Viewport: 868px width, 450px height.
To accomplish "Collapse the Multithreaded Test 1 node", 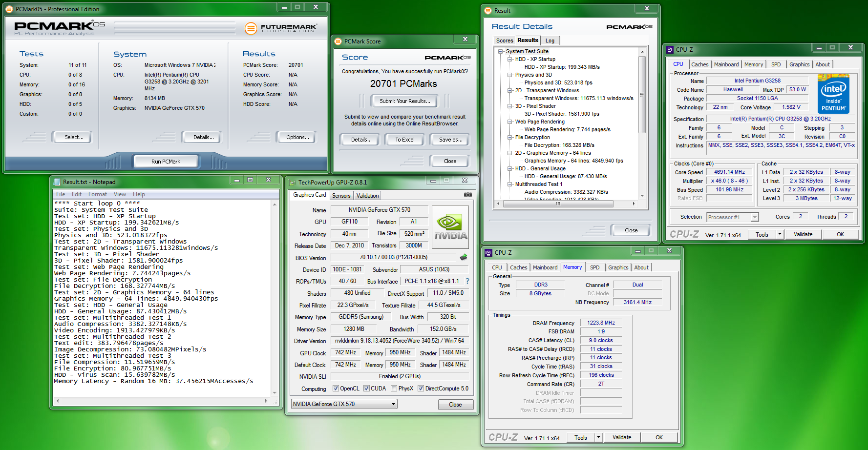I will [x=510, y=184].
